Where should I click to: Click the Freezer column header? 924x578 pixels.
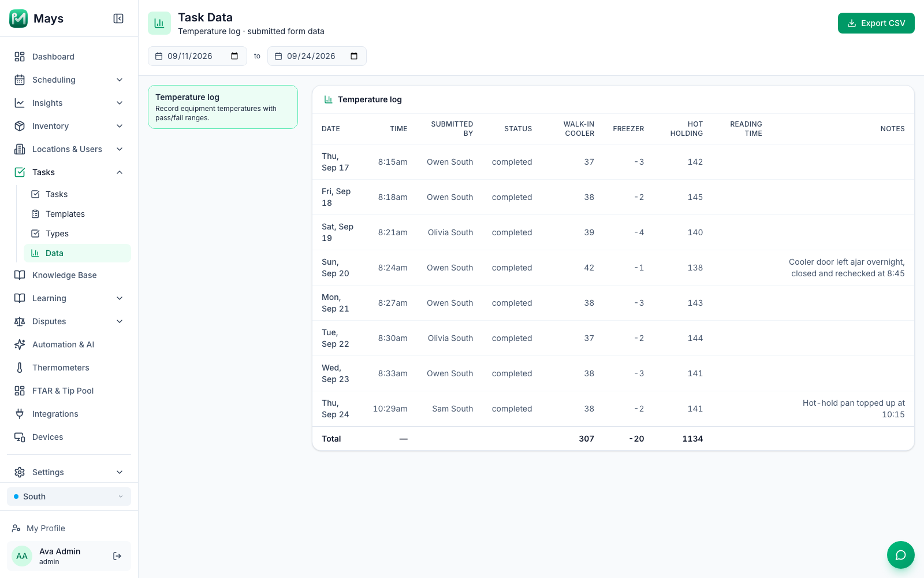point(628,129)
